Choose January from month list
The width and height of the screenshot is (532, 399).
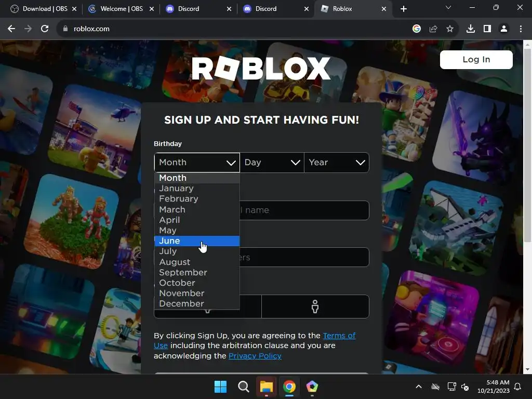197,188
